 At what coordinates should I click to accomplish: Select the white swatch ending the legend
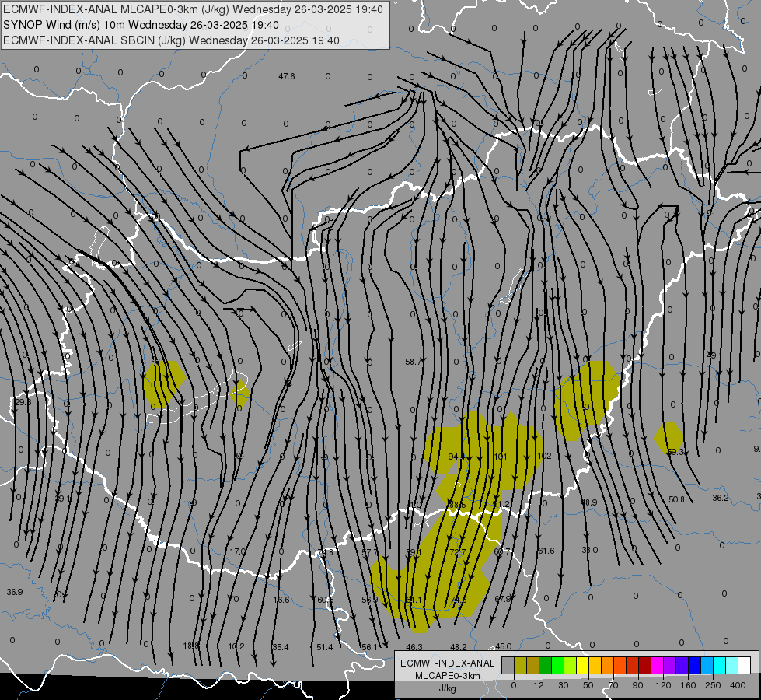pos(744,665)
